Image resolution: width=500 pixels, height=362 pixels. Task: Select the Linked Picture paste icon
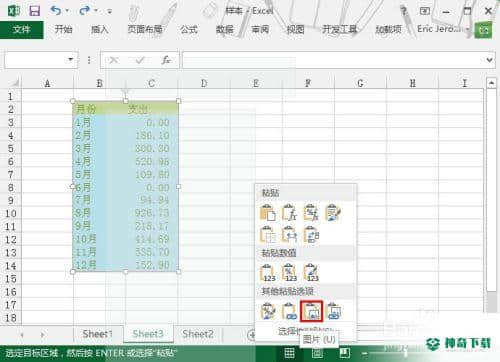(x=333, y=311)
